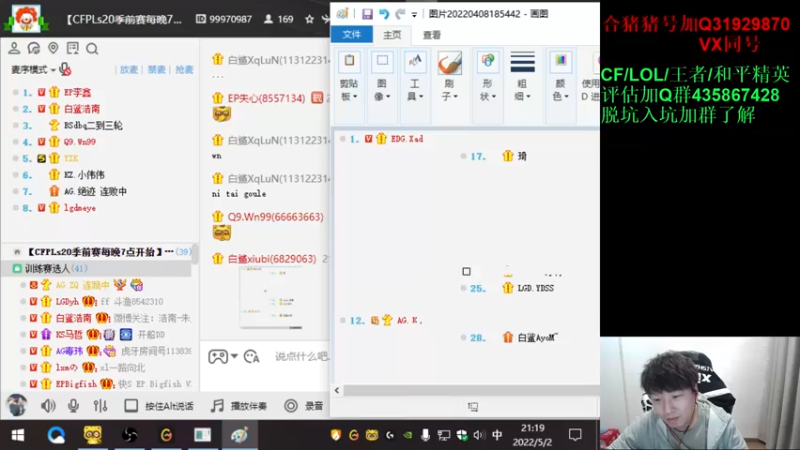The image size is (800, 450).
Task: Select user LGDyh in channel list
Action: (67, 302)
